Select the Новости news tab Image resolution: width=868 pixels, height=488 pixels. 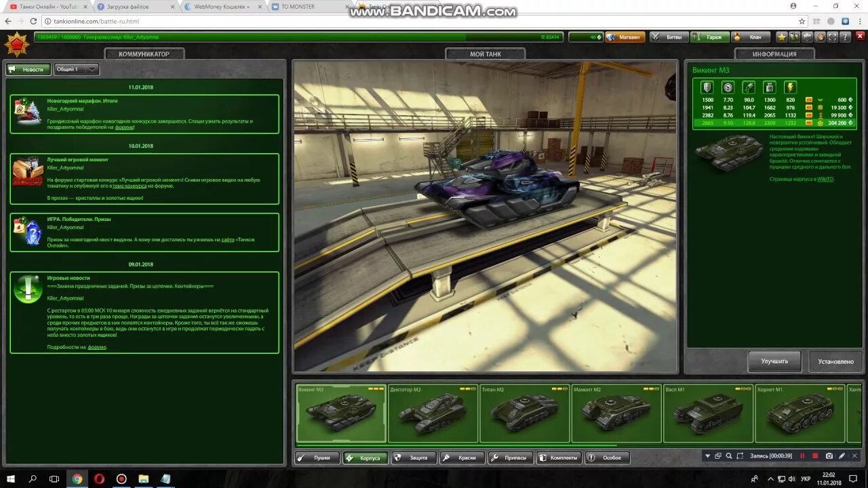click(28, 69)
